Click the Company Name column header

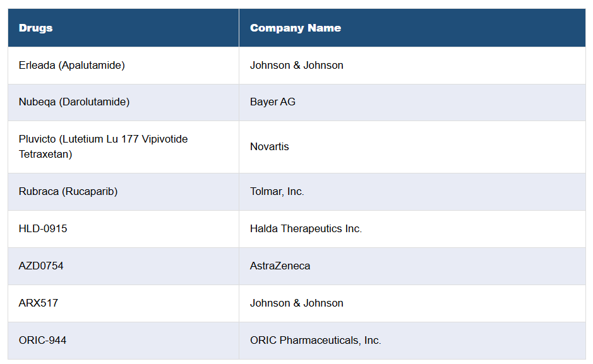295,28
